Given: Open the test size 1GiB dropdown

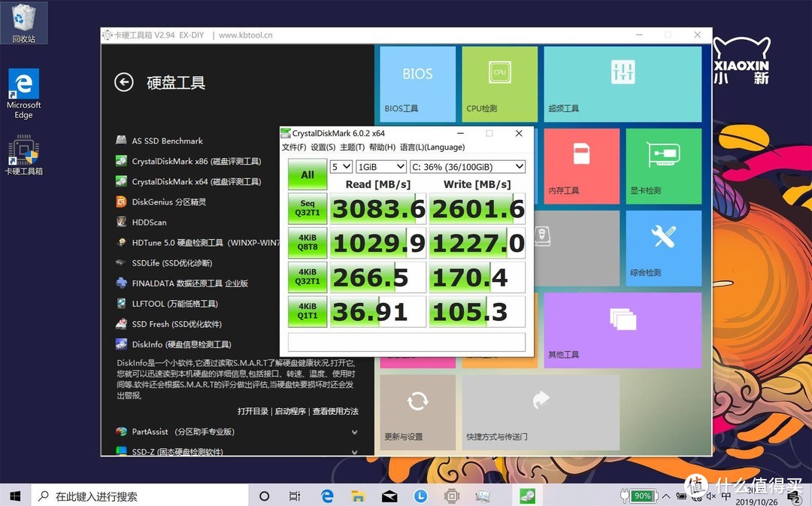Looking at the screenshot, I should (380, 166).
